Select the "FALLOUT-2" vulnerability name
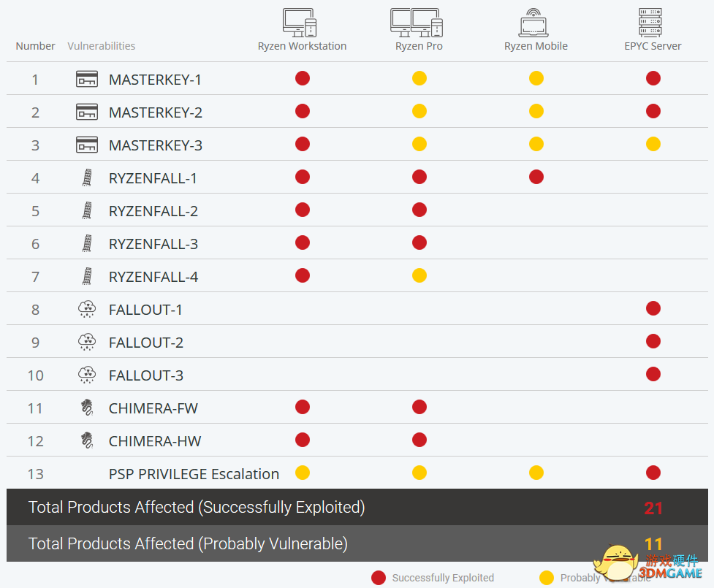This screenshot has height=588, width=714. click(x=146, y=343)
